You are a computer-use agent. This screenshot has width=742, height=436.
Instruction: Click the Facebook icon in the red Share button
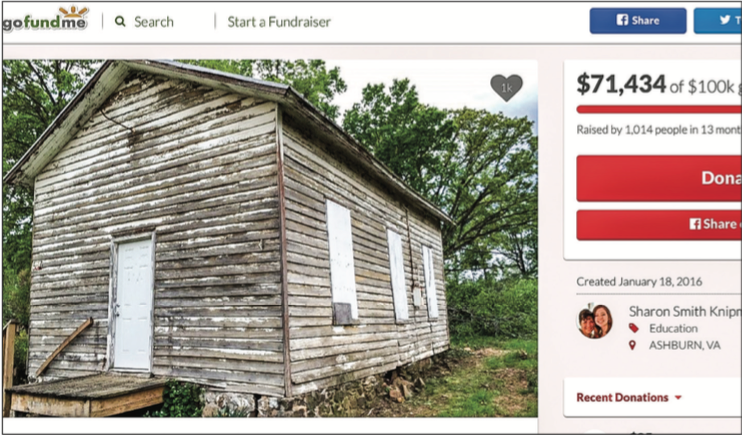695,224
